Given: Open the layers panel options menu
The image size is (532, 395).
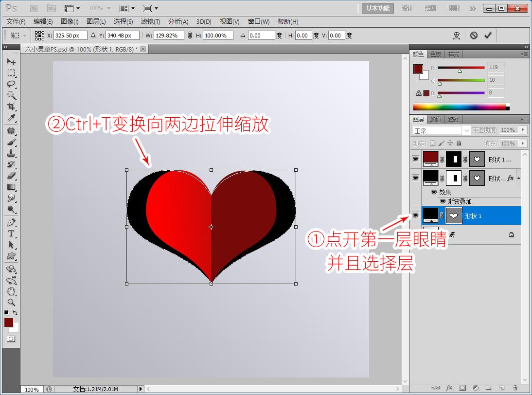Looking at the screenshot, I should 524,120.
